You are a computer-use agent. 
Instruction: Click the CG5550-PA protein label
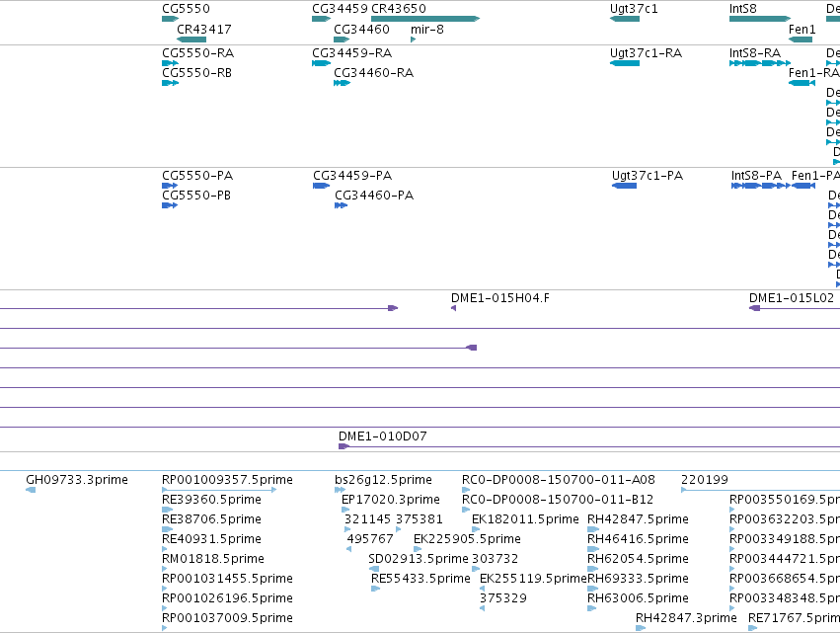(x=197, y=176)
